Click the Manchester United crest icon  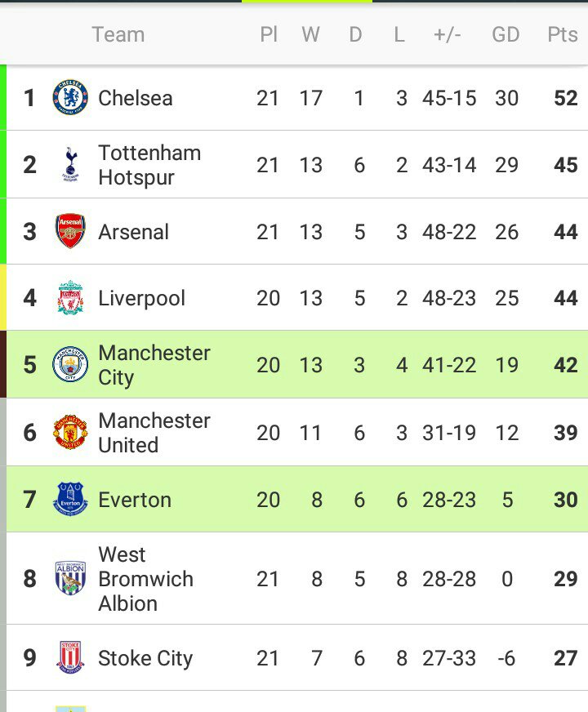point(70,432)
